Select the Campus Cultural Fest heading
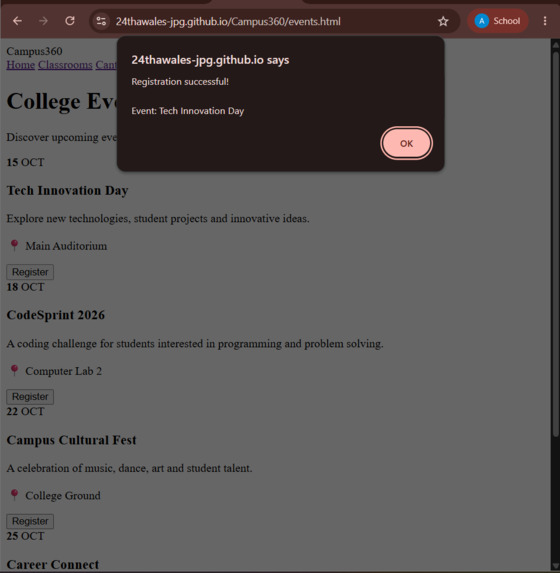 click(x=71, y=440)
